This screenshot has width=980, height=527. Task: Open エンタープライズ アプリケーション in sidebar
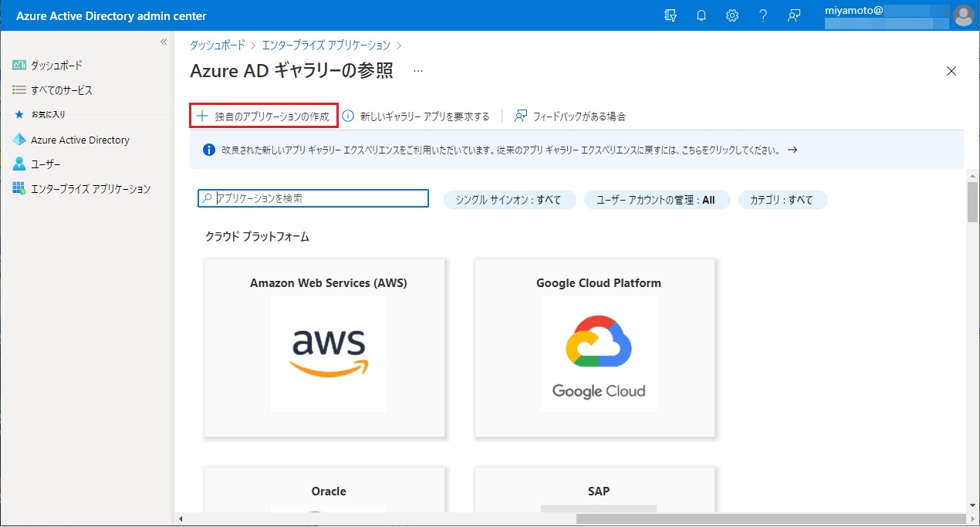[x=90, y=189]
